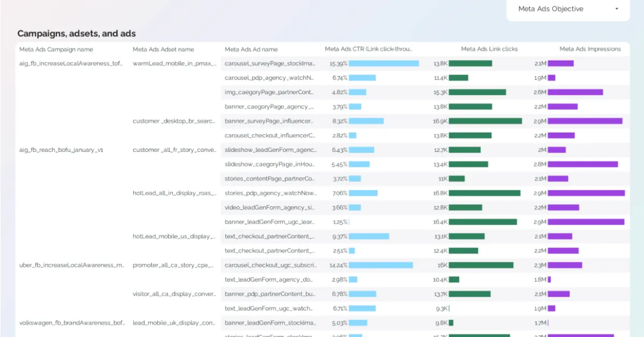Image resolution: width=644 pixels, height=337 pixels.
Task: Sort by the Meta Ads Adset name column
Action: pyautogui.click(x=163, y=49)
